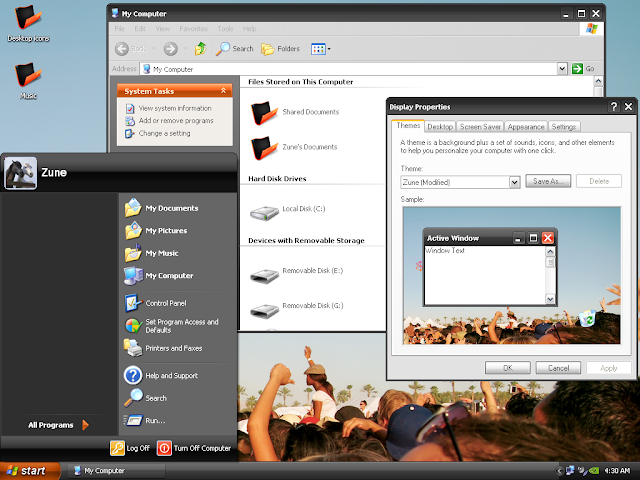Click the start button on taskbar
This screenshot has width=640, height=480.
click(x=30, y=471)
